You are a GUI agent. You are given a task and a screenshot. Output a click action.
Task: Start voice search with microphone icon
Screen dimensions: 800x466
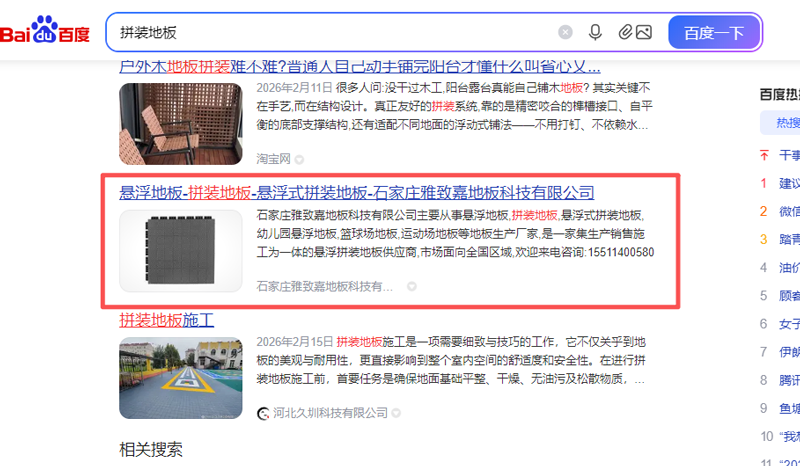[595, 33]
